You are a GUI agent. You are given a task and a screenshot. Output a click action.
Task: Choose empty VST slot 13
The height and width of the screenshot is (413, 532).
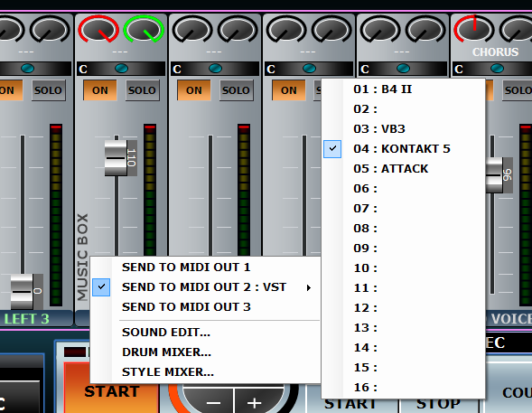pos(403,327)
